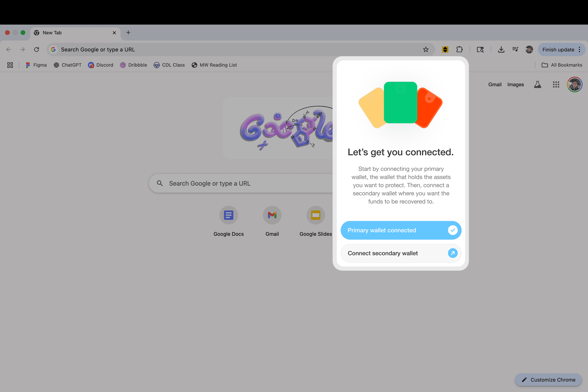Open the bookmarks bar tab groups grid

[10, 65]
